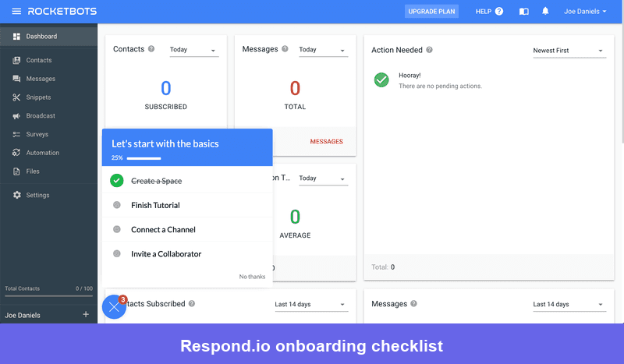Open the Messages card Today dropdown

click(x=324, y=50)
